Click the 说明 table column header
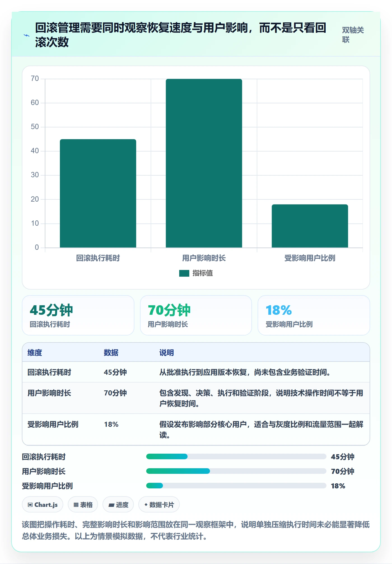Screen dimensions: 392x564 [167, 353]
